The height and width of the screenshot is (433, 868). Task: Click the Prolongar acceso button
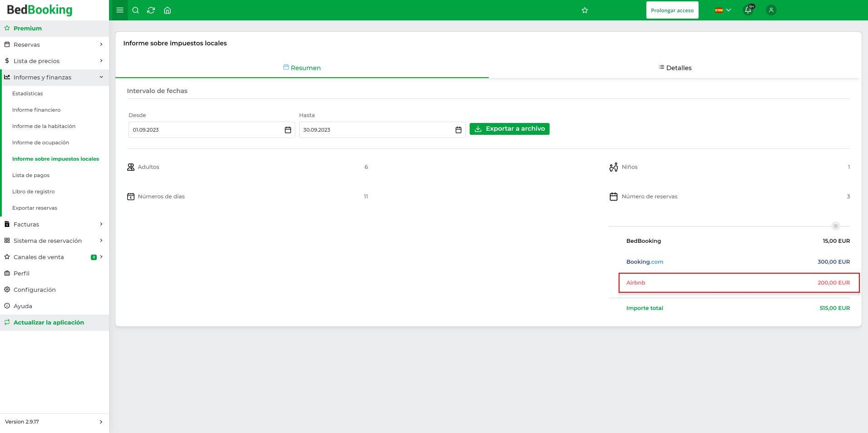(x=672, y=10)
